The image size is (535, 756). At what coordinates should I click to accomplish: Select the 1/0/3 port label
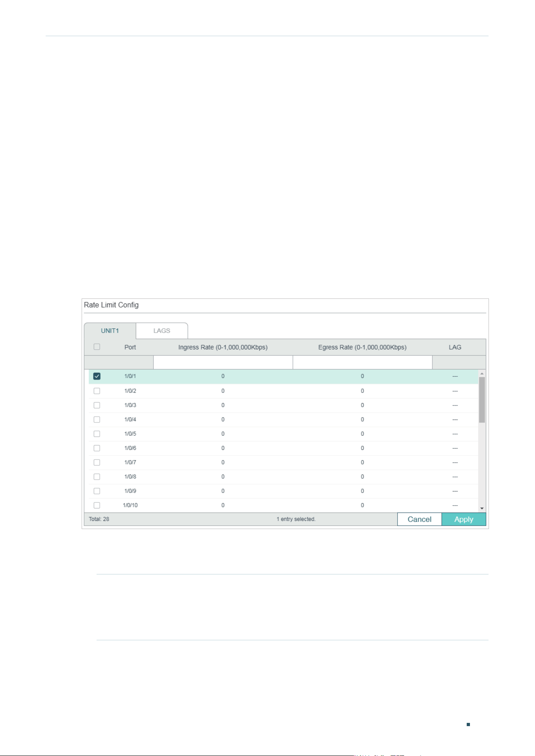tap(130, 405)
